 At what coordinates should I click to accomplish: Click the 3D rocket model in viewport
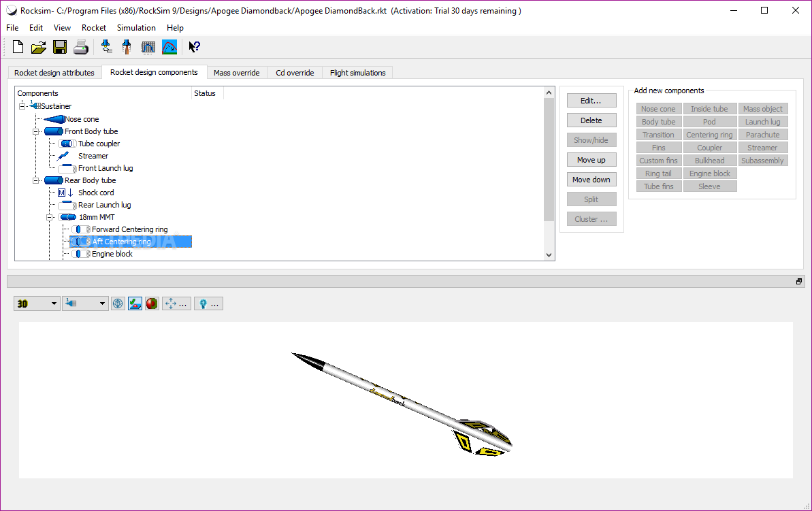point(402,403)
